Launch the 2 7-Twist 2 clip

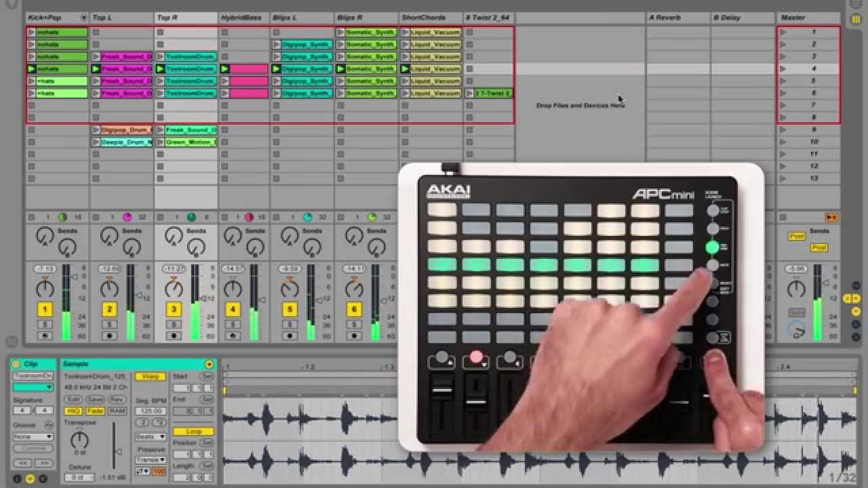coord(470,93)
